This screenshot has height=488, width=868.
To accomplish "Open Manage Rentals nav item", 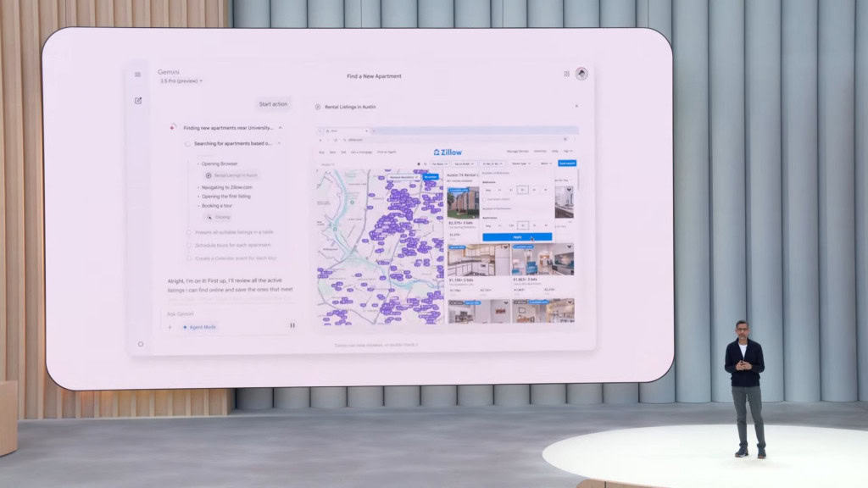I will (518, 151).
